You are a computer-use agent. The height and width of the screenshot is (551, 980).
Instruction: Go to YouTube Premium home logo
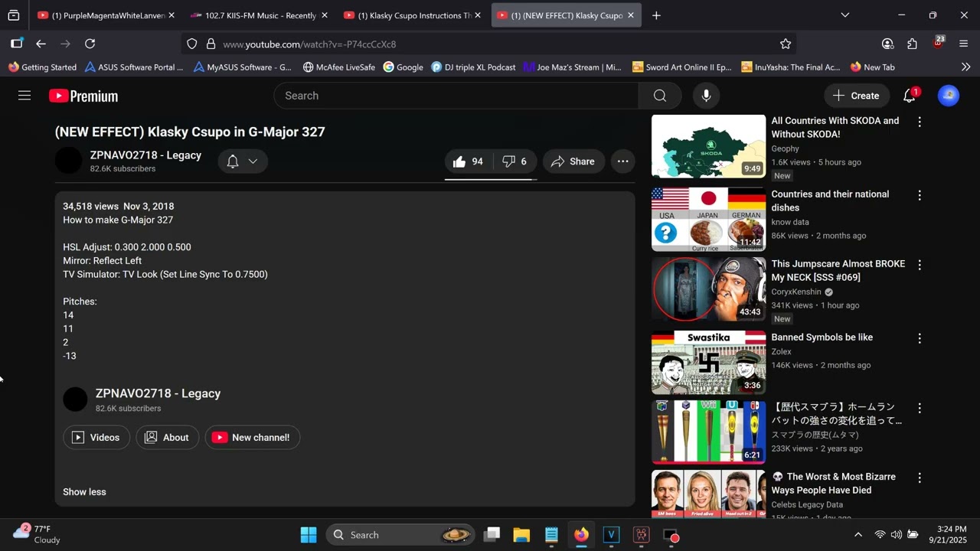(x=83, y=96)
